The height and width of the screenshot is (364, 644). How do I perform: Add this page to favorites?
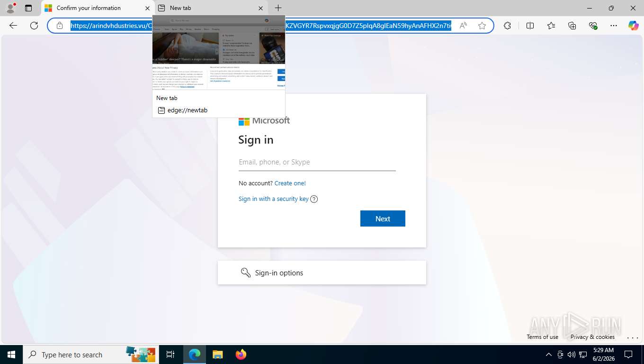point(482,26)
